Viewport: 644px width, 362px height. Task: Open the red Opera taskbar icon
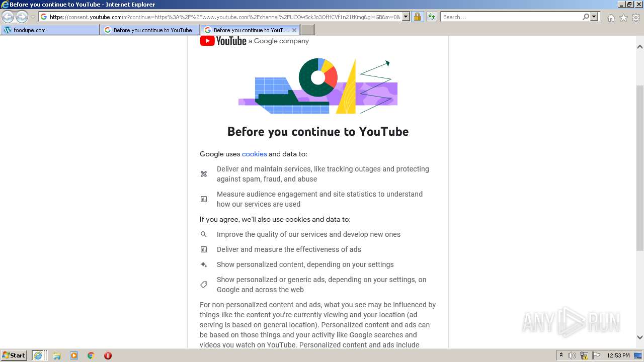click(x=108, y=355)
